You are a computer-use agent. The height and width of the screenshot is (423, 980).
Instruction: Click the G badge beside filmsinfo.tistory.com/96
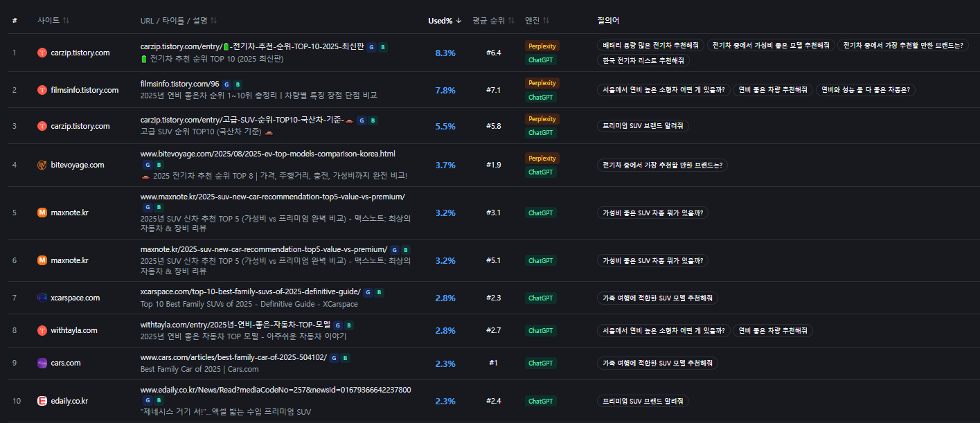click(x=226, y=84)
